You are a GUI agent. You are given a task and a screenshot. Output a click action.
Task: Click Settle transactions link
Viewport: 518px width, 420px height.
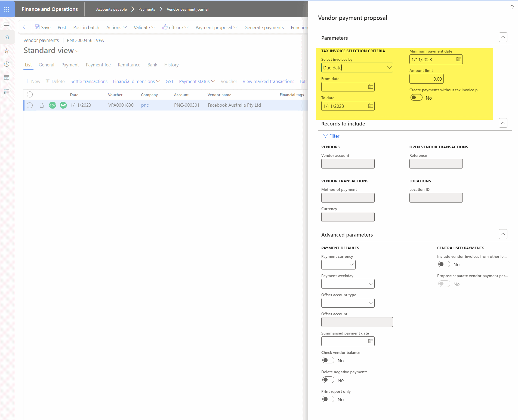click(89, 81)
